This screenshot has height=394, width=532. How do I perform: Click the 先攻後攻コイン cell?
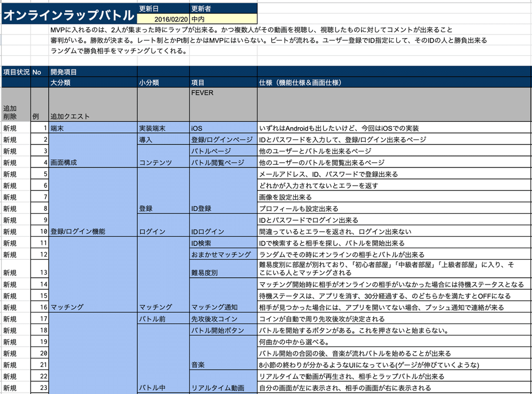pyautogui.click(x=223, y=319)
